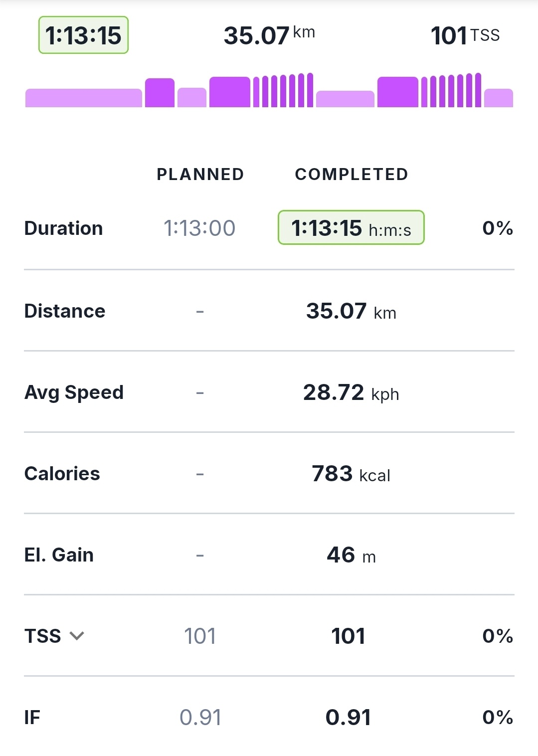Tap the 35.07 km summary at top
The width and height of the screenshot is (538, 756).
coord(269,35)
